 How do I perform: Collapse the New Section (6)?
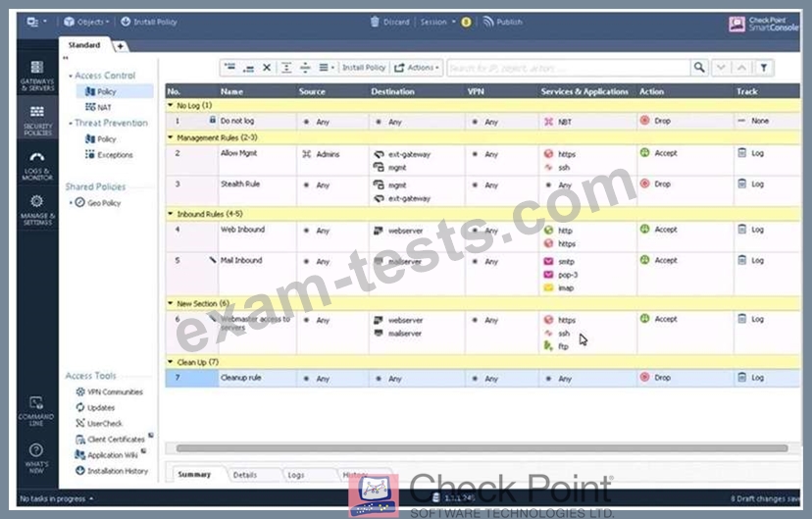point(171,303)
